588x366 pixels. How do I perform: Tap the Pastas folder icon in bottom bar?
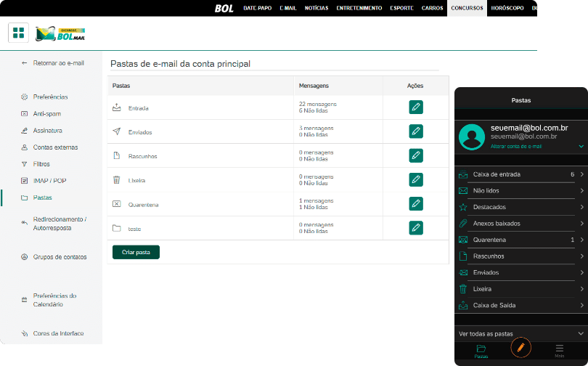tap(481, 349)
